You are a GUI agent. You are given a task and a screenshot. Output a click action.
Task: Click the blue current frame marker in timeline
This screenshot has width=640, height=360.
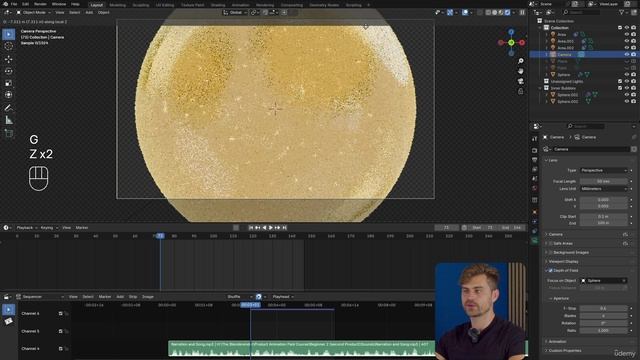point(160,236)
